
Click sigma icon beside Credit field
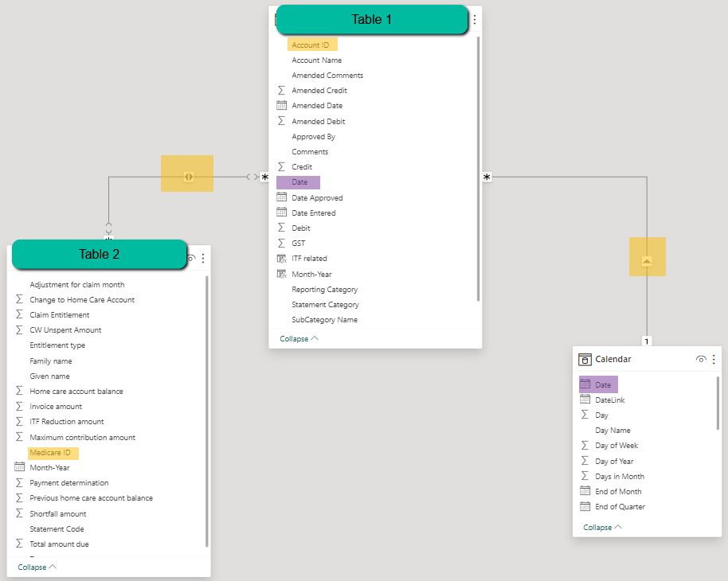click(x=281, y=166)
